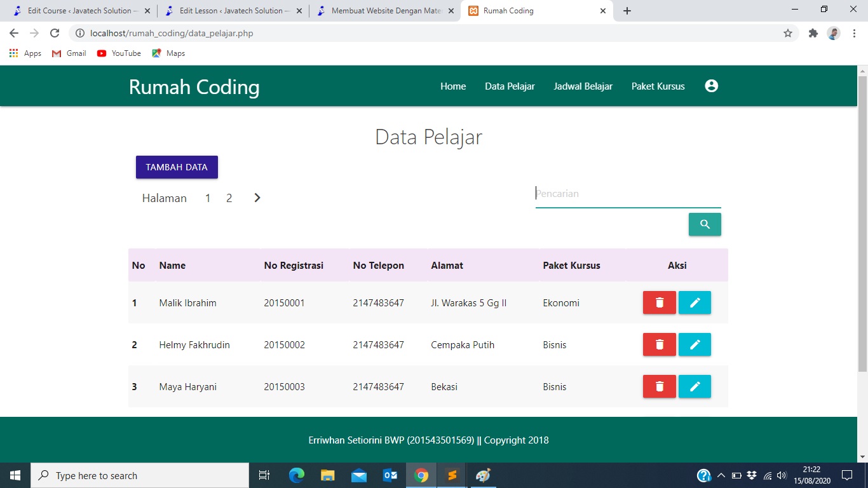Switch to the Edit Lesson browser tab
Viewport: 868px width, 488px height.
click(x=231, y=11)
